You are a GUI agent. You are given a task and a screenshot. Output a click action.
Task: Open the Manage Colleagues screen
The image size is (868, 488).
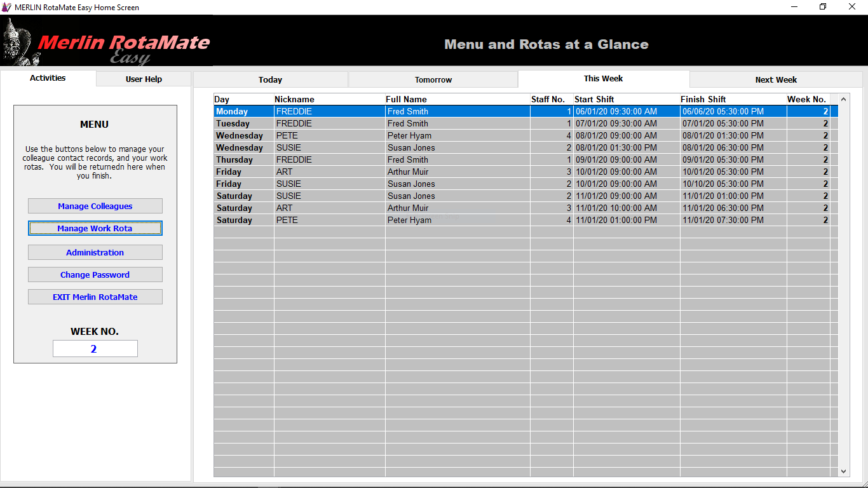[95, 206]
